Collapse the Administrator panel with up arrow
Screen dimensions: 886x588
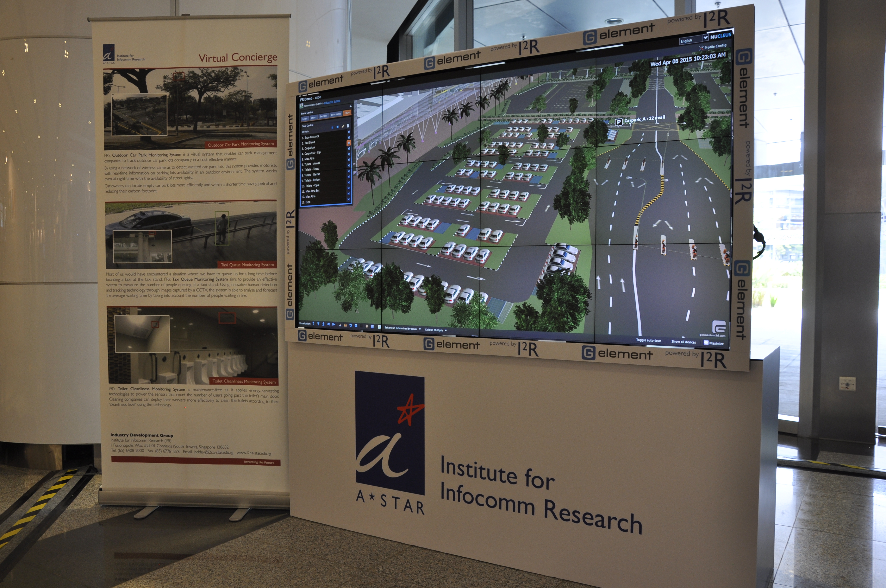click(351, 106)
